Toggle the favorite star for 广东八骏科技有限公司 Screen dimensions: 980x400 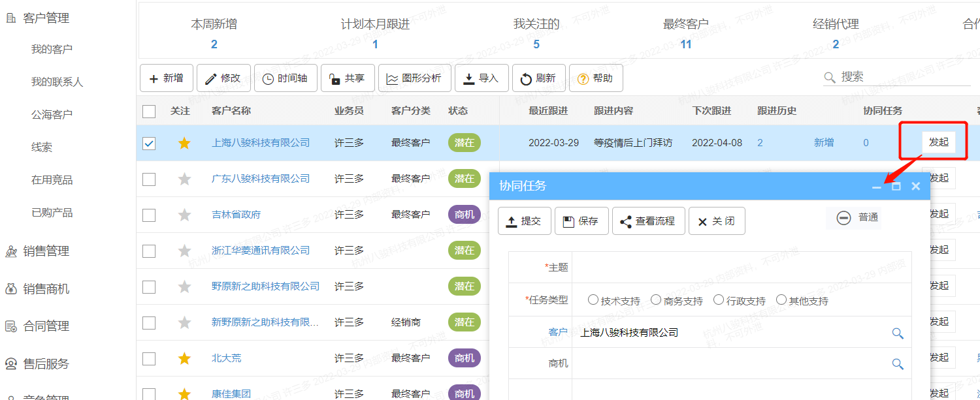(x=184, y=179)
